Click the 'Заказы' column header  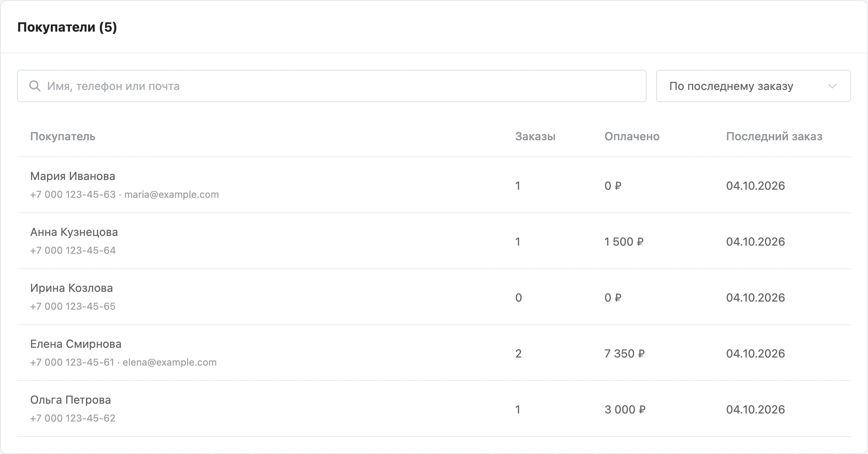click(x=535, y=137)
